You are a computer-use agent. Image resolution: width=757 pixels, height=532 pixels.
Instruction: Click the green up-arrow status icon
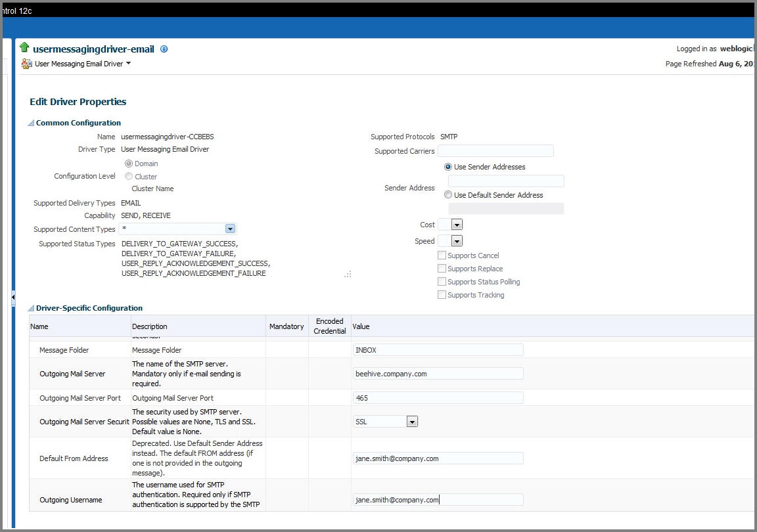pos(24,47)
